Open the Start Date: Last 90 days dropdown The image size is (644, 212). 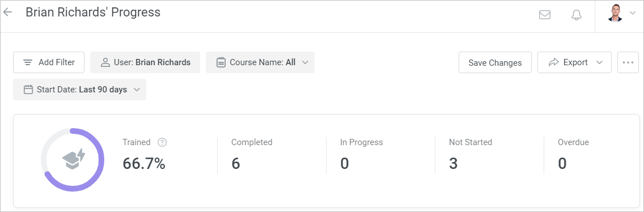point(80,90)
